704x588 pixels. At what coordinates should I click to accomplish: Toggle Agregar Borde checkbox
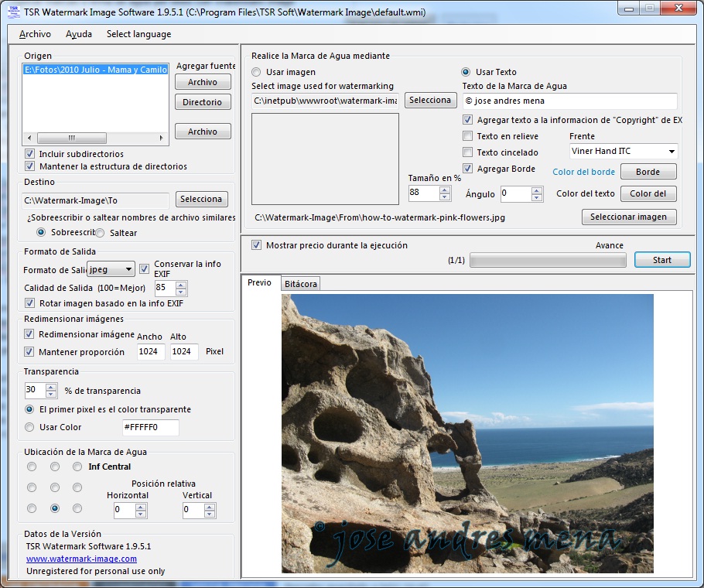[468, 169]
